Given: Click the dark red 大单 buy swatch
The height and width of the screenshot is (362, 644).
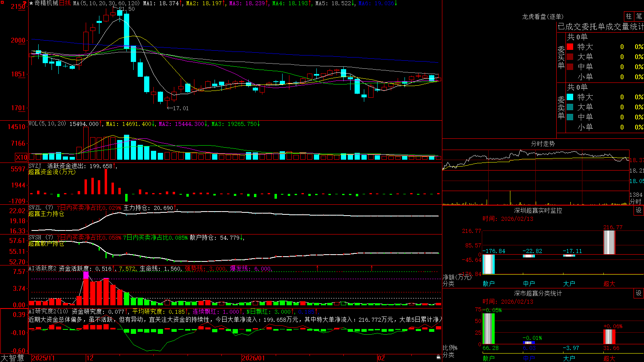Looking at the screenshot, I should (570, 57).
